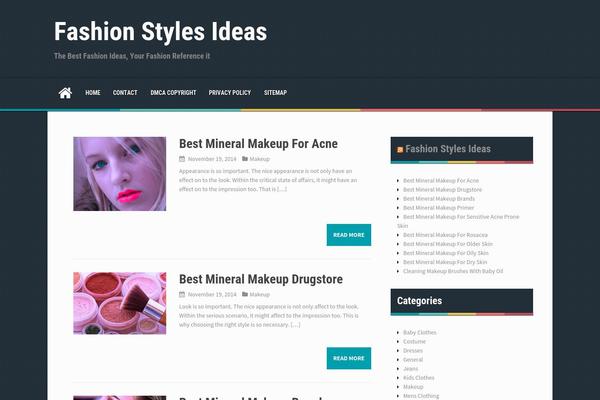Open Best Mineral Makeup For Sensitive Acne Prone Skin
Image resolution: width=600 pixels, height=400 pixels.
tap(458, 221)
